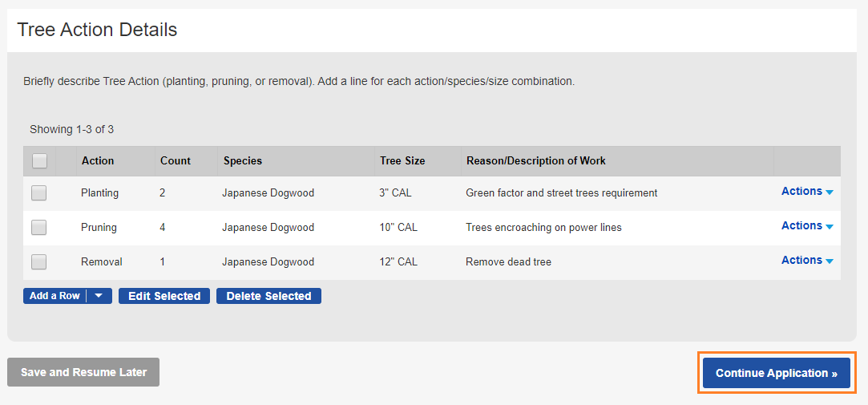Expand Actions menu for Removal row

(807, 261)
